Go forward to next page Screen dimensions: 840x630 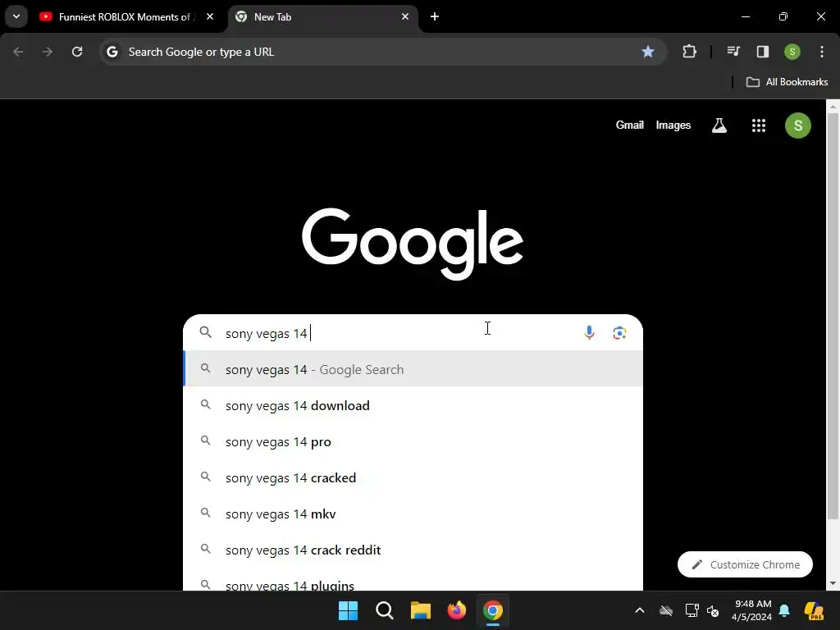(x=48, y=52)
